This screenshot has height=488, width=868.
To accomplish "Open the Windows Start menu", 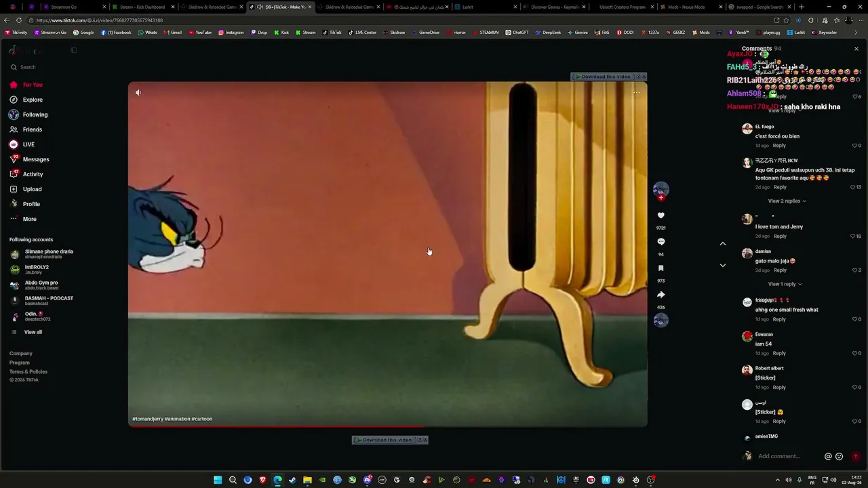I will [218, 480].
